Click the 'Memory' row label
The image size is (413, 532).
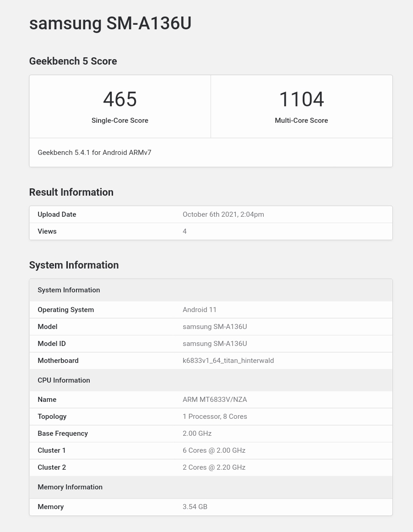click(50, 507)
